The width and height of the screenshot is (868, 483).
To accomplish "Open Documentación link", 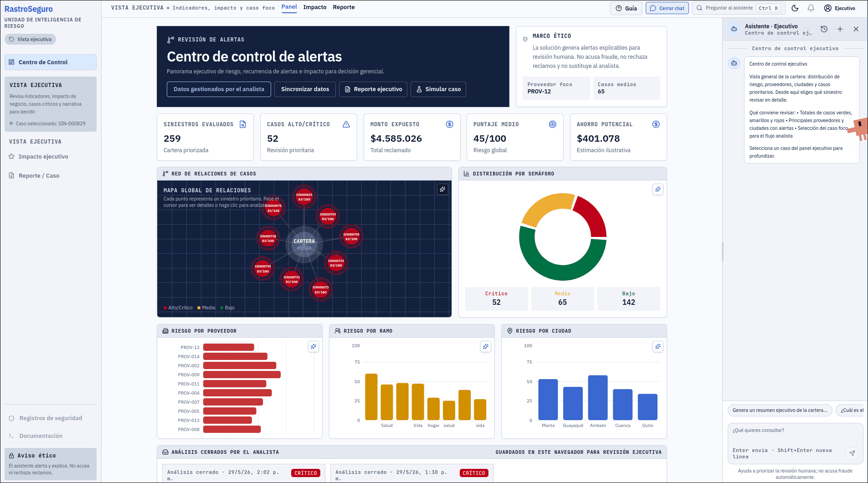I will [x=51, y=436].
